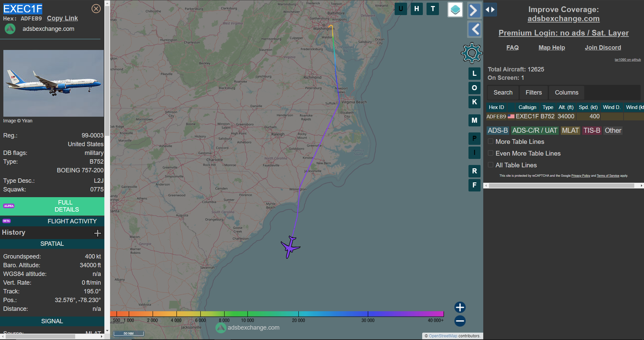Screen dimensions: 644x340
Task: Toggle the M map button
Action: tap(475, 120)
